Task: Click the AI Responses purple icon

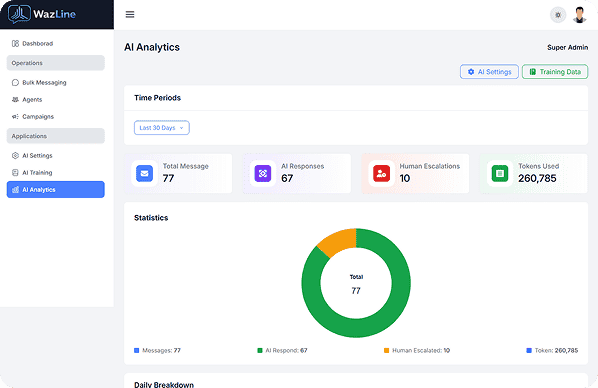Action: (263, 174)
